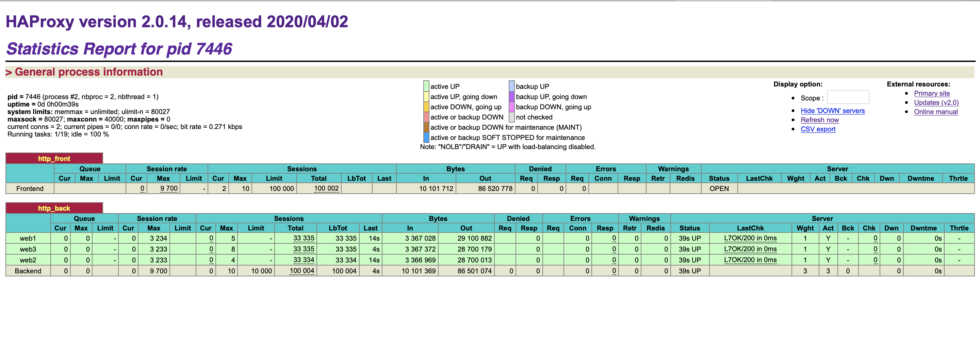This screenshot has width=980, height=337.
Task: Click web1 bytes out 29 100 882
Action: [474, 238]
